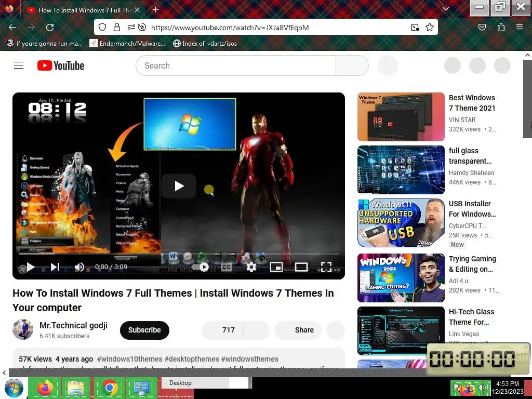Open the Trying Gaming & Editing video title
Image resolution: width=532 pixels, height=399 pixels.
(x=472, y=263)
